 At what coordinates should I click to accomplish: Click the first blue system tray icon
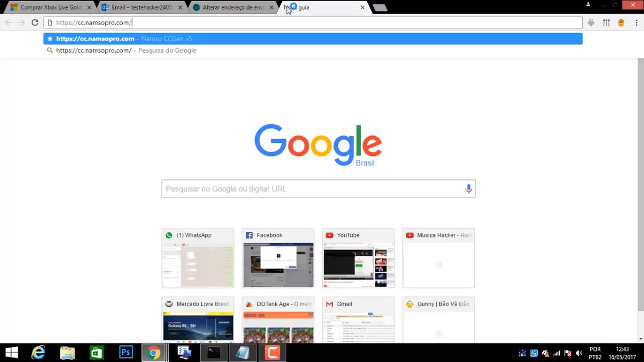[522, 353]
